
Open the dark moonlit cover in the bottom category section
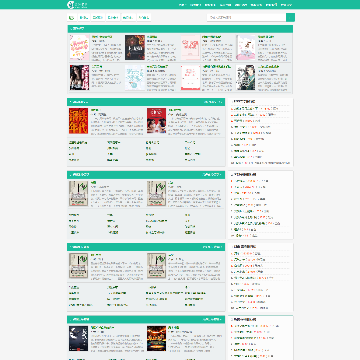coord(79,339)
